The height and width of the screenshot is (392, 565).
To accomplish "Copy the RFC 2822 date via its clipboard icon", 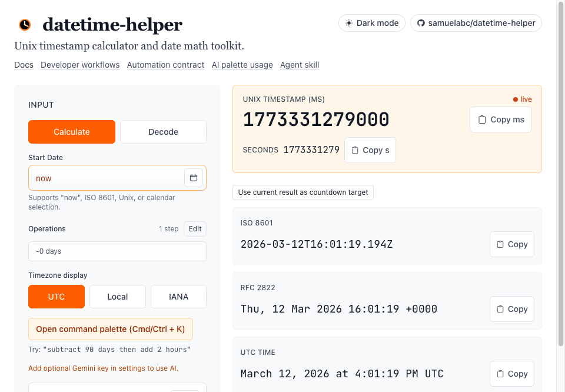I will [x=499, y=309].
